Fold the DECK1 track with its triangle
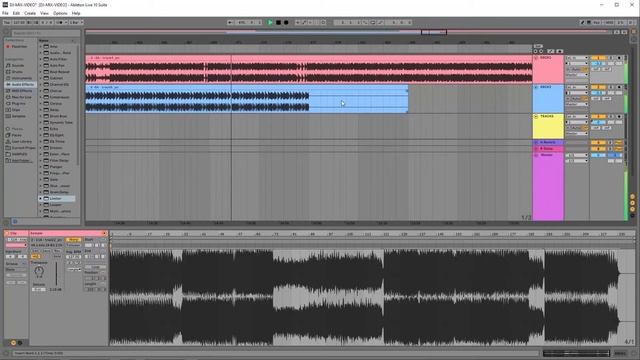The height and width of the screenshot is (360, 640). pyautogui.click(x=536, y=58)
